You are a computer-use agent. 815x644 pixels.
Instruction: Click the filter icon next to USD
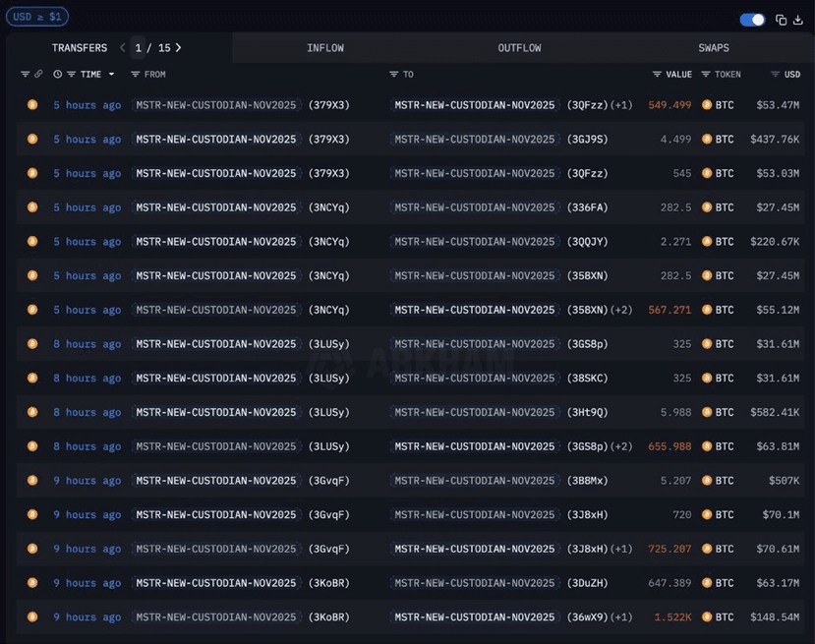click(x=776, y=75)
